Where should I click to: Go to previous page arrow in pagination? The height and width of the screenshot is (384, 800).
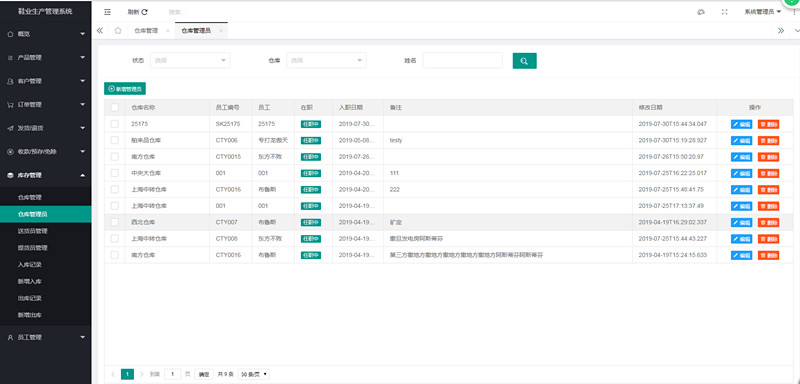113,374
